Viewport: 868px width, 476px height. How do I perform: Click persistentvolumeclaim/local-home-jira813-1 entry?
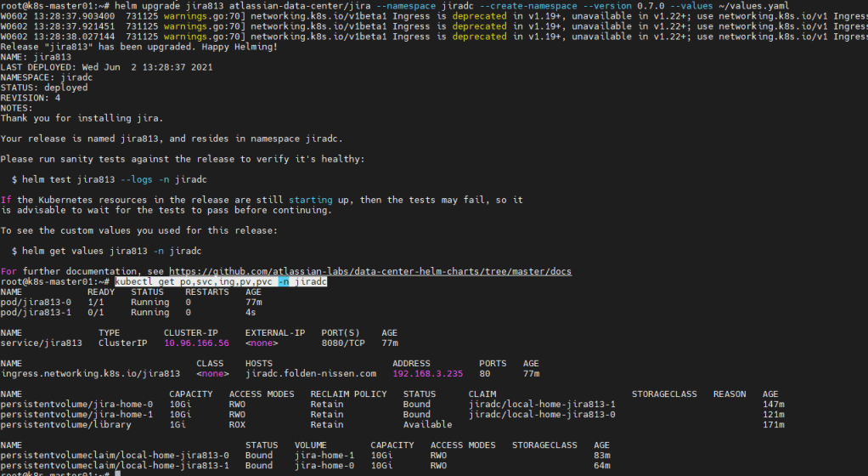[x=115, y=465]
